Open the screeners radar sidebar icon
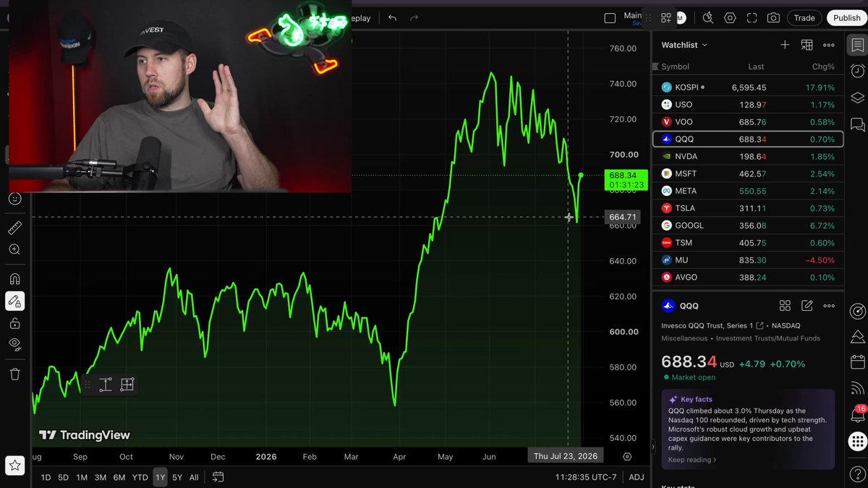 [857, 312]
